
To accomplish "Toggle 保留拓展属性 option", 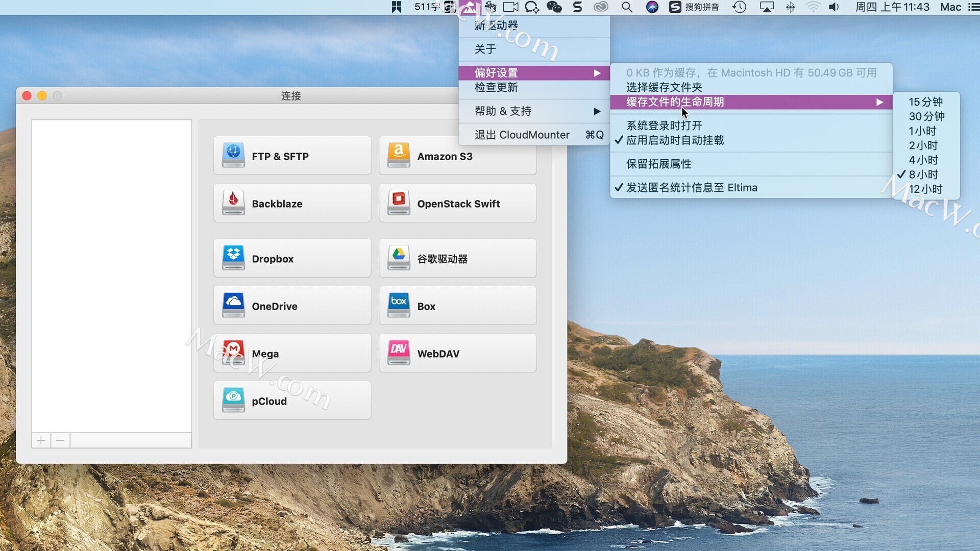I will pos(751,164).
